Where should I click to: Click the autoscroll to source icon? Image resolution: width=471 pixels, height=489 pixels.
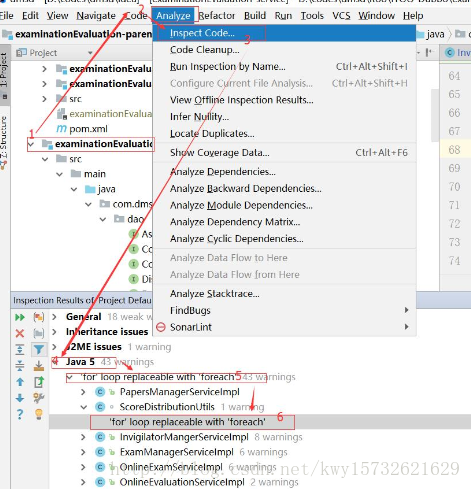click(x=39, y=366)
